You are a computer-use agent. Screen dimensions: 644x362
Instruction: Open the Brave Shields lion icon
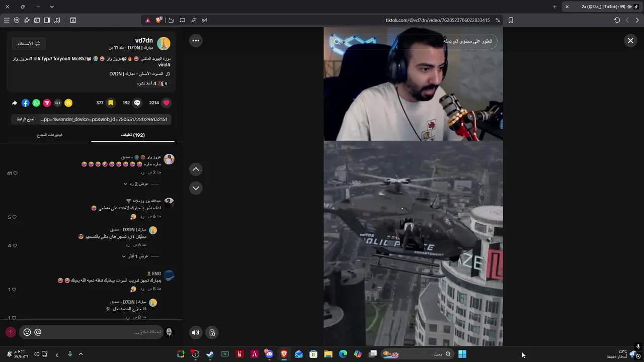(x=159, y=20)
